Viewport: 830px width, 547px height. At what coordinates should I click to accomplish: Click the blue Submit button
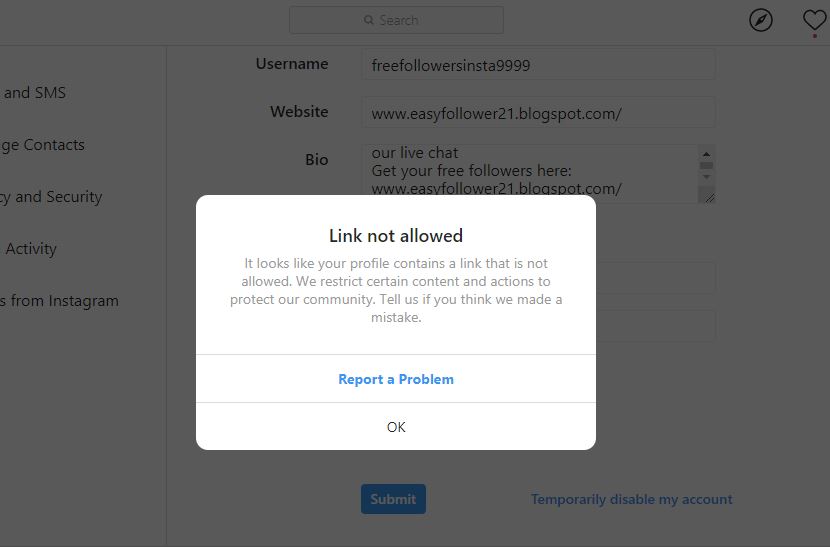click(393, 499)
